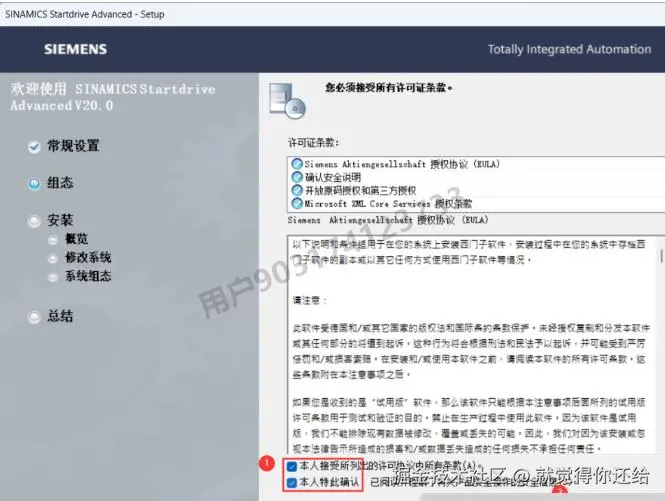The image size is (665, 501).
Task: Click globe icon beside Siemens EULA entry
Action: pyautogui.click(x=297, y=164)
